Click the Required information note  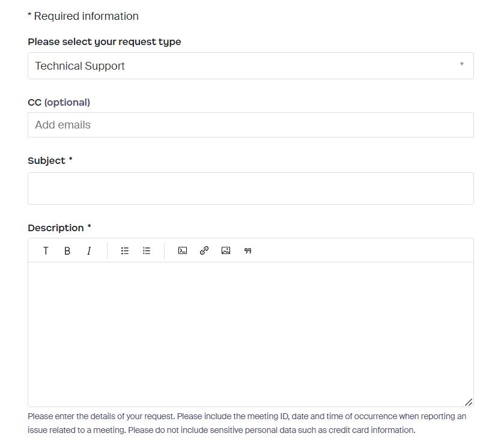[x=84, y=16]
